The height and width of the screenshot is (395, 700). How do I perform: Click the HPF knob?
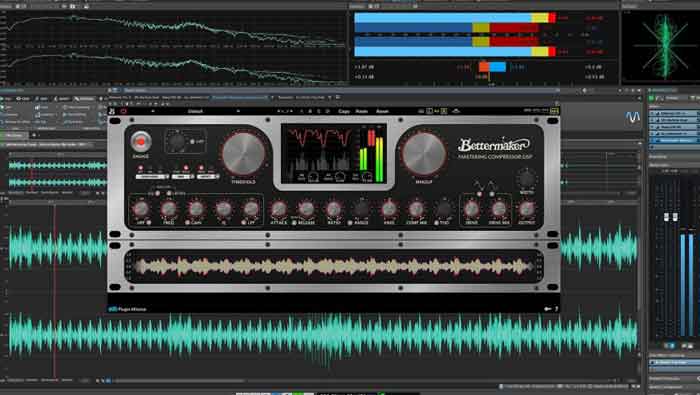point(141,209)
